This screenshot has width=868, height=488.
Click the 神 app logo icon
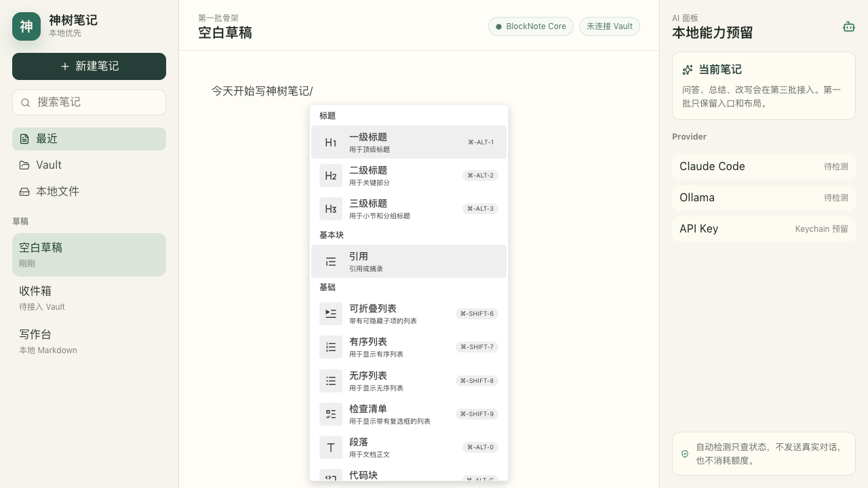[x=26, y=26]
